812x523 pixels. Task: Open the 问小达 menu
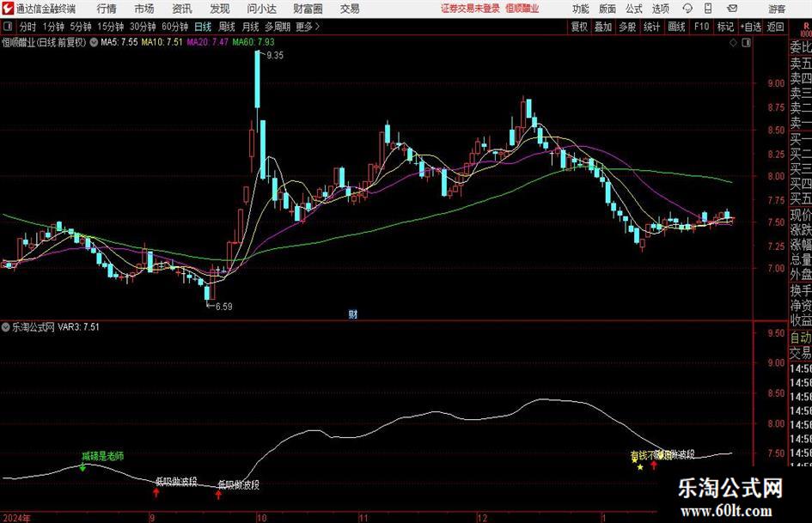coord(261,9)
